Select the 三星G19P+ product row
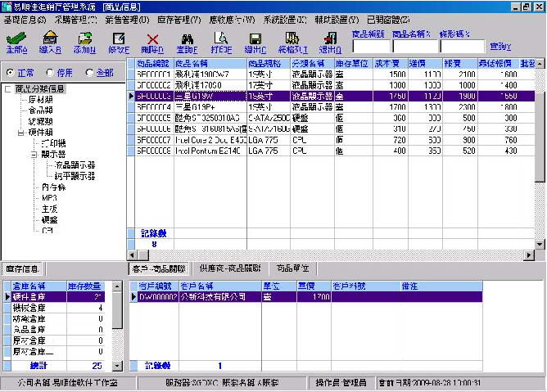 pos(332,107)
